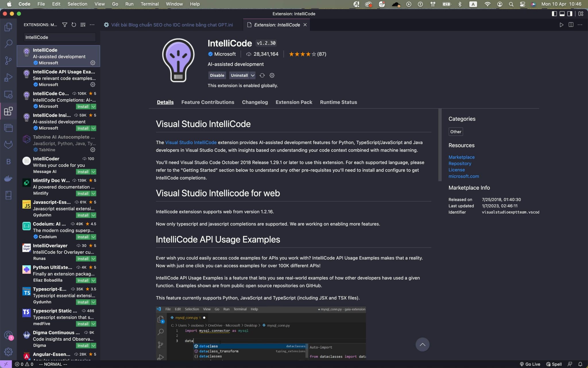This screenshot has width=588, height=368.
Task: Switch to the Changelog tab
Action: [x=255, y=102]
